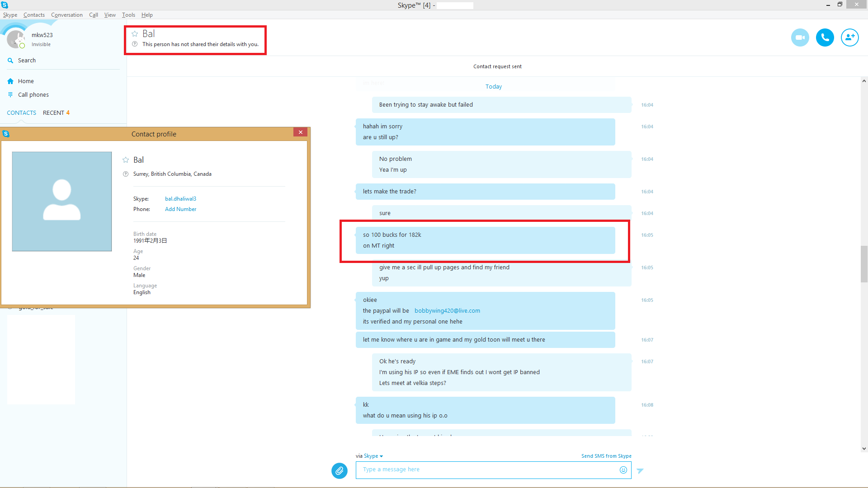Image resolution: width=868 pixels, height=488 pixels.
Task: Click question mark icon beside Surrey location
Action: tap(126, 174)
